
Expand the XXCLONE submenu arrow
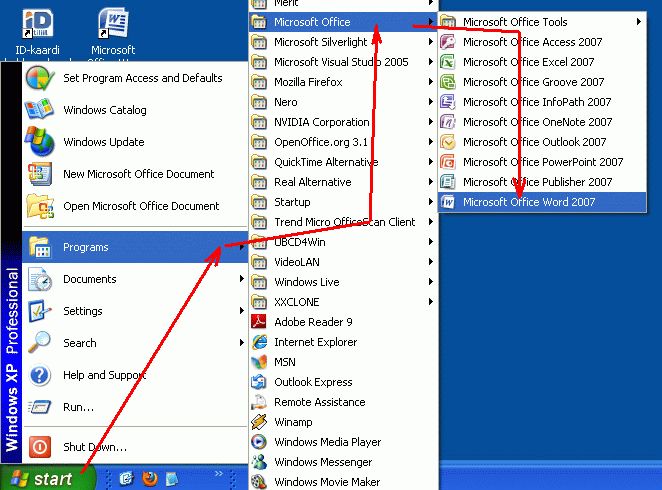point(431,301)
